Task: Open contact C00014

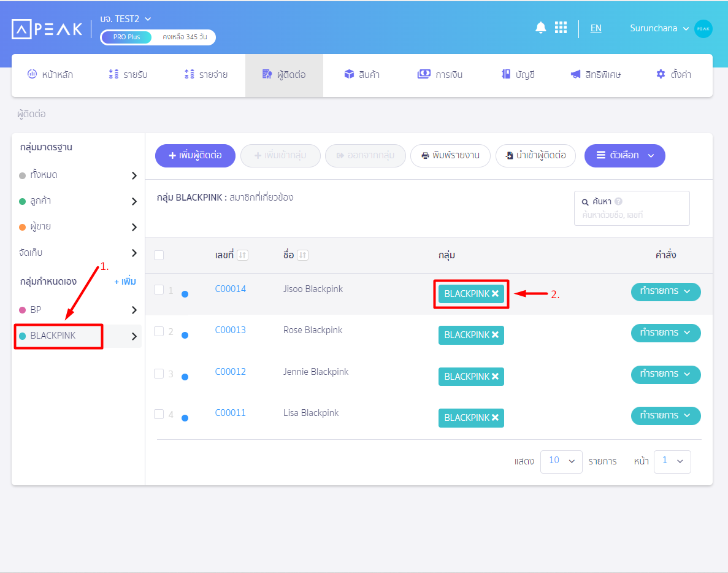Action: pos(230,290)
